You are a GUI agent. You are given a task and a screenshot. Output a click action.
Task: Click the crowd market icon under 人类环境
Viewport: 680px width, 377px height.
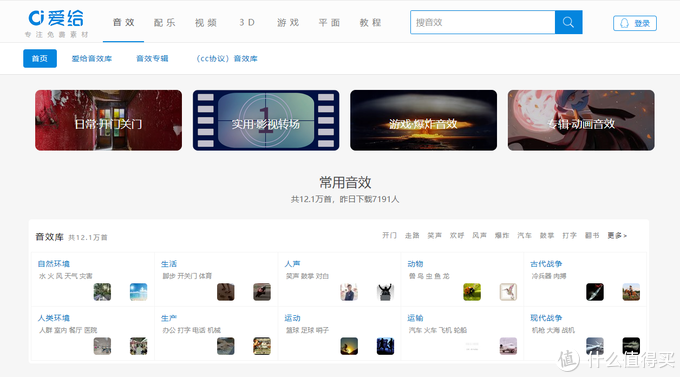[x=138, y=346]
